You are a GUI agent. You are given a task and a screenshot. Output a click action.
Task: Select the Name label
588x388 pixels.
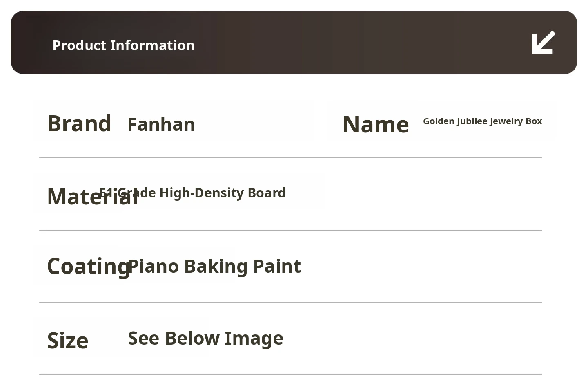376,124
